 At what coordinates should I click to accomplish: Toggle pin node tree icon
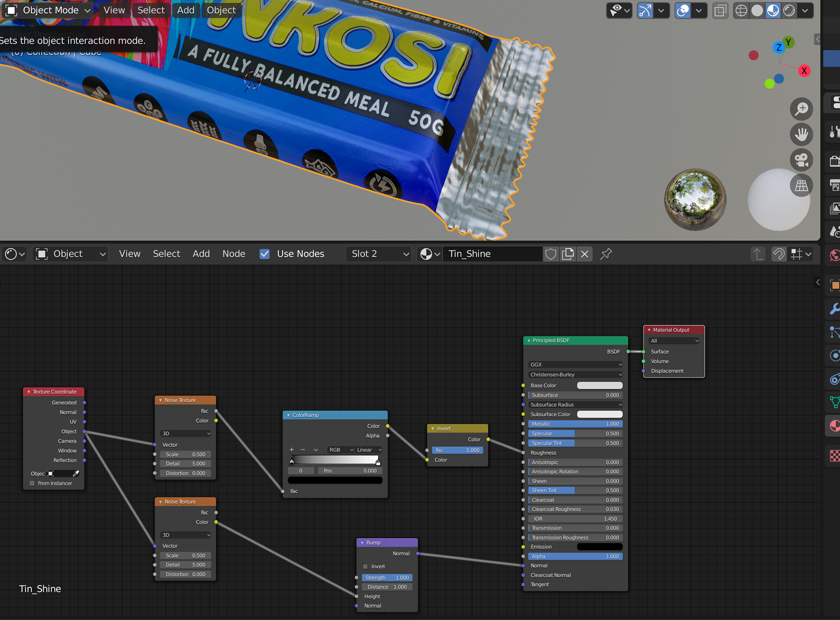(x=606, y=254)
